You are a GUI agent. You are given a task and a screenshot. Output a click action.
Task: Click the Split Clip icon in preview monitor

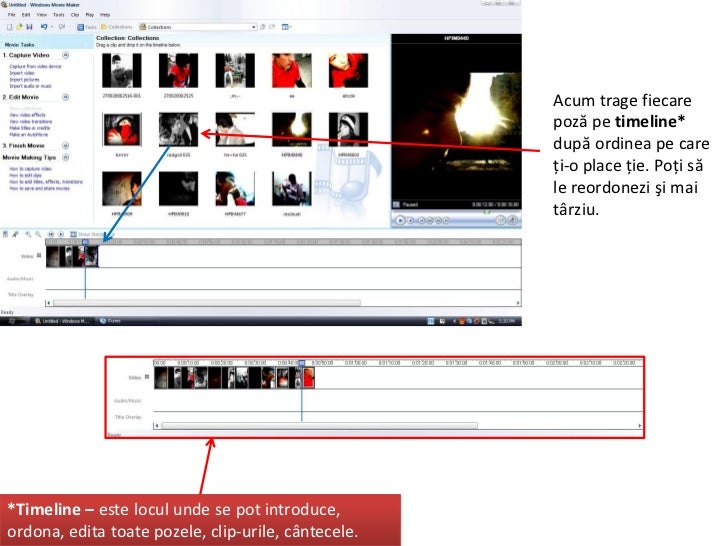500,221
